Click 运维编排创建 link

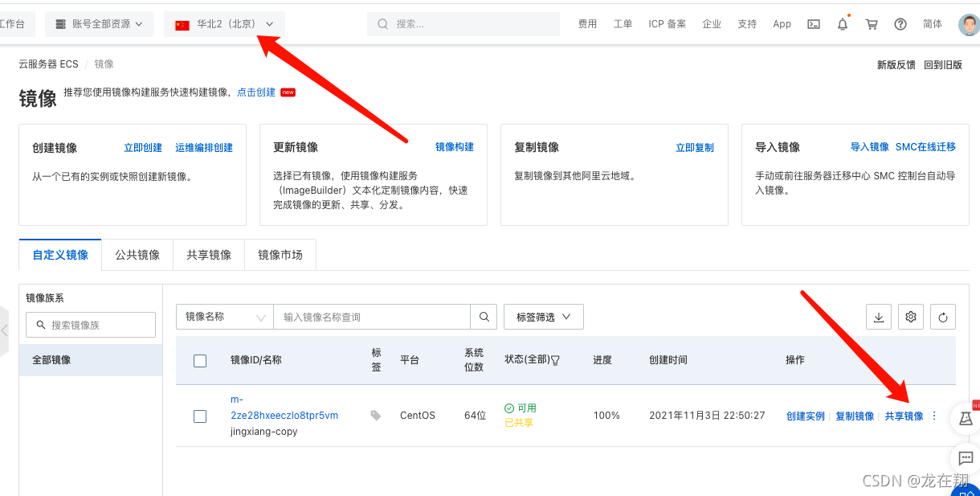tap(204, 148)
